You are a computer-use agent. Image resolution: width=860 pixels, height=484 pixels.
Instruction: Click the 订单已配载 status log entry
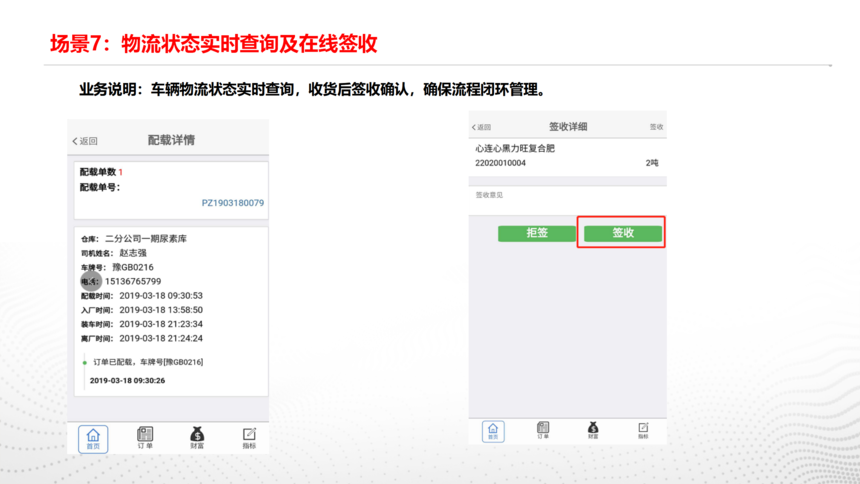point(148,362)
